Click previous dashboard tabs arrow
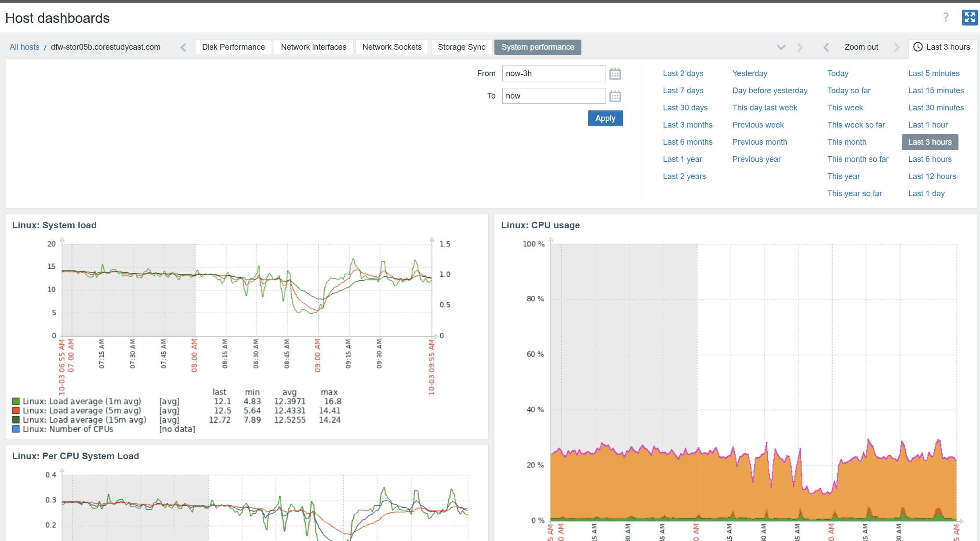980x541 pixels. [x=183, y=48]
